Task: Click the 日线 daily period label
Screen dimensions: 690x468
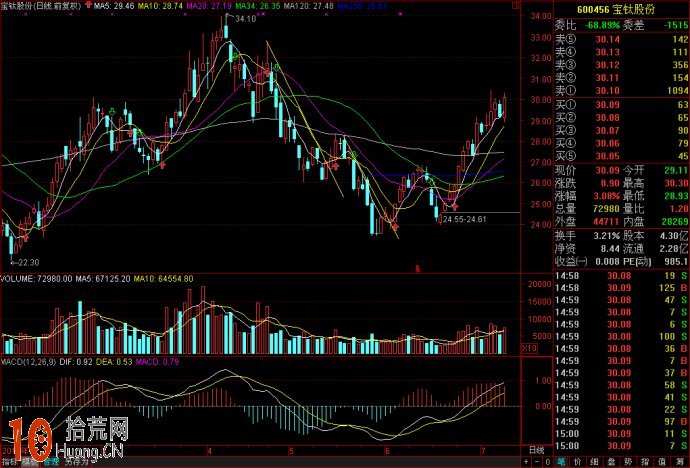Action: pyautogui.click(x=536, y=450)
